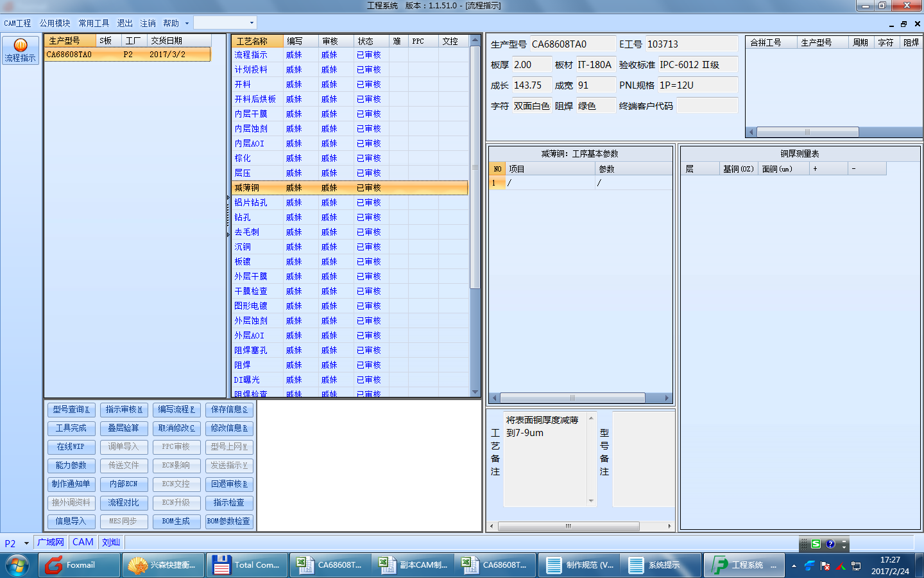This screenshot has height=578, width=924.
Task: Click the 刘灿 user status bar item
Action: click(x=111, y=543)
